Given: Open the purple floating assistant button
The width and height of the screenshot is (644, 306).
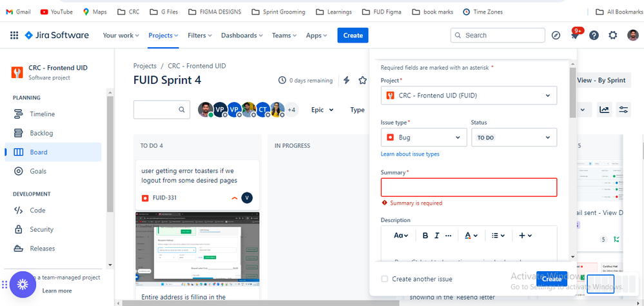Looking at the screenshot, I should (23, 285).
